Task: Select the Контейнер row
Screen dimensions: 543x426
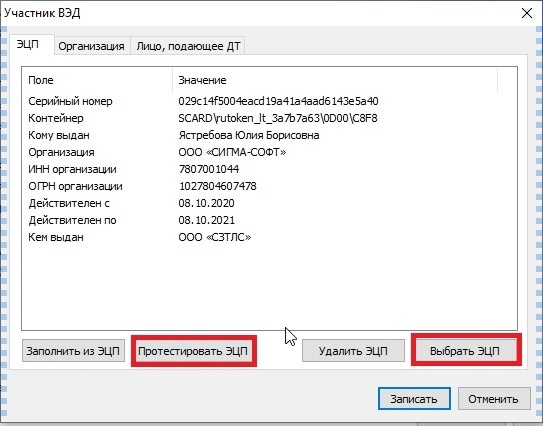Action: [x=269, y=118]
